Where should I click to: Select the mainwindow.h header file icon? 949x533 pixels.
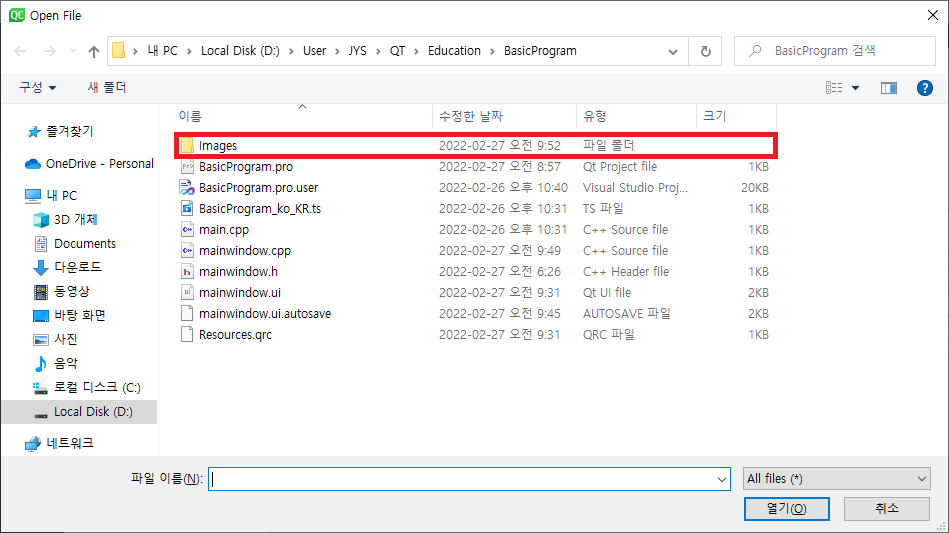tap(188, 272)
